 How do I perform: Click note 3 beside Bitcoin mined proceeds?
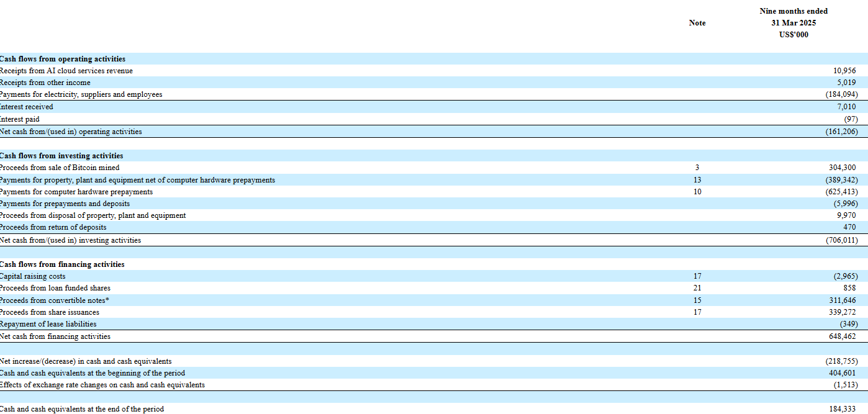click(x=697, y=168)
